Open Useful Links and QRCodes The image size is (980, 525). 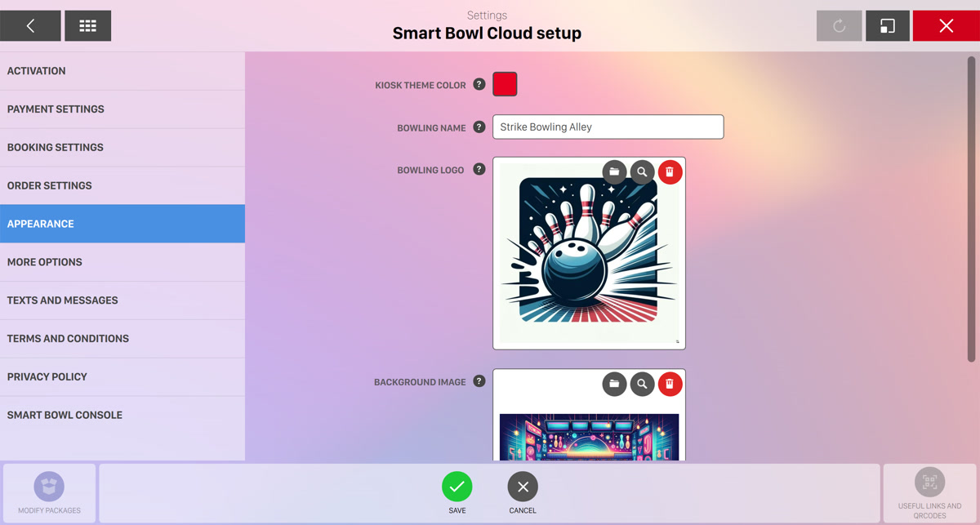[929, 483]
